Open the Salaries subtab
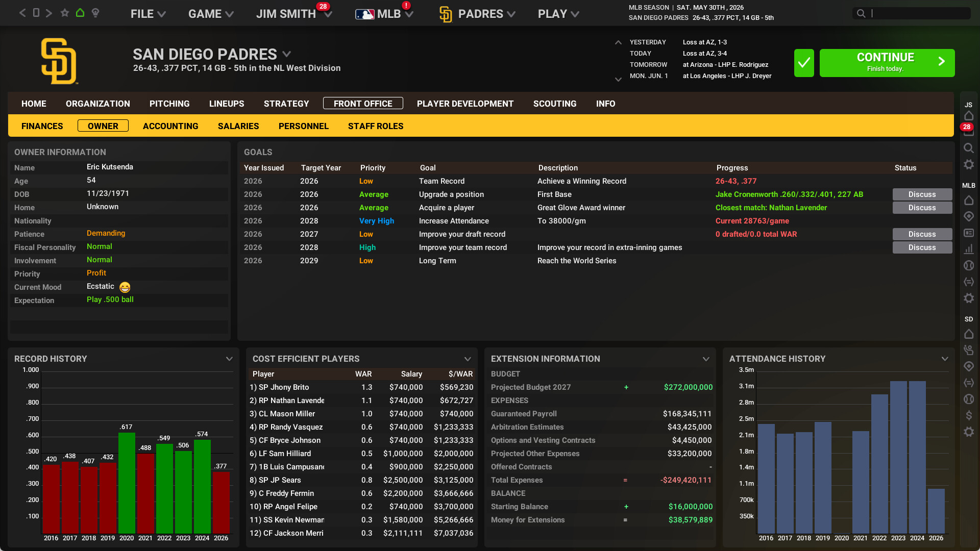This screenshot has width=980, height=551. click(238, 126)
